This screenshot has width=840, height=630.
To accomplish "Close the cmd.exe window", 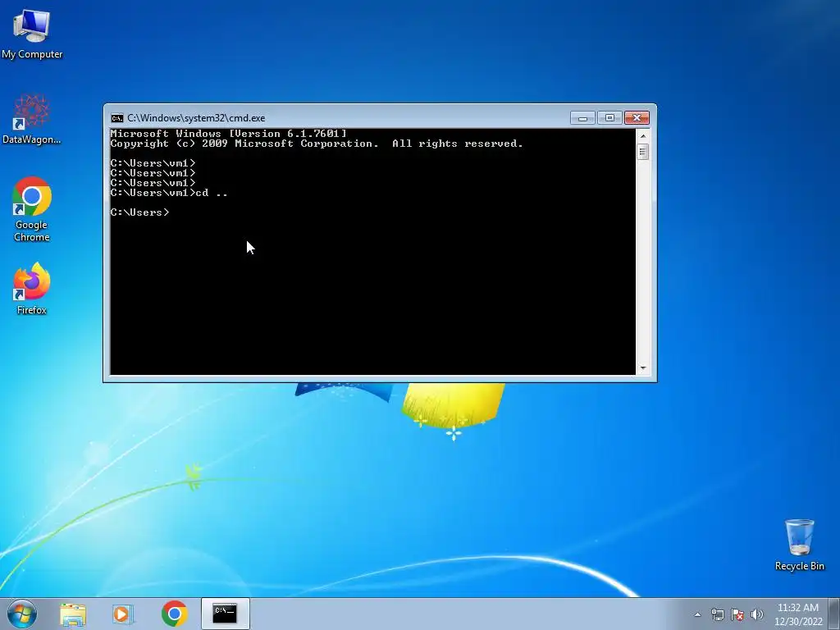I will [x=637, y=118].
